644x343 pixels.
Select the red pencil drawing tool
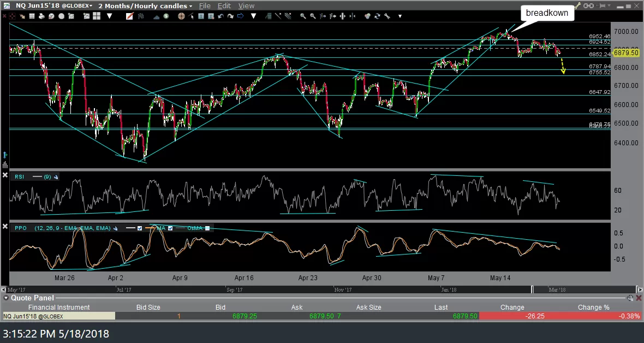coord(130,16)
